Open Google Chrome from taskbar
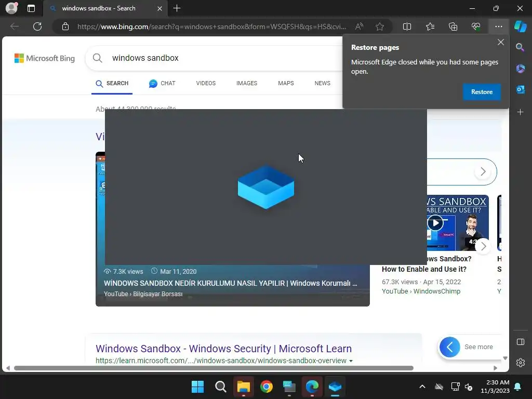The width and height of the screenshot is (532, 399). (267, 387)
